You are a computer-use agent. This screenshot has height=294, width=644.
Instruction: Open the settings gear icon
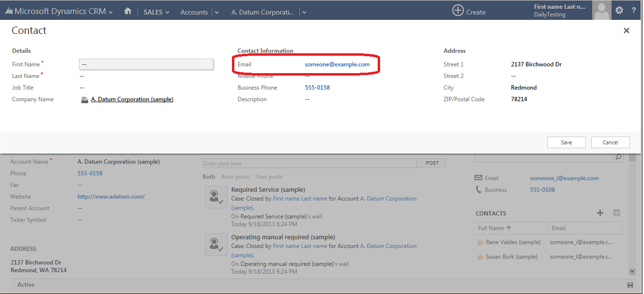(x=619, y=10)
